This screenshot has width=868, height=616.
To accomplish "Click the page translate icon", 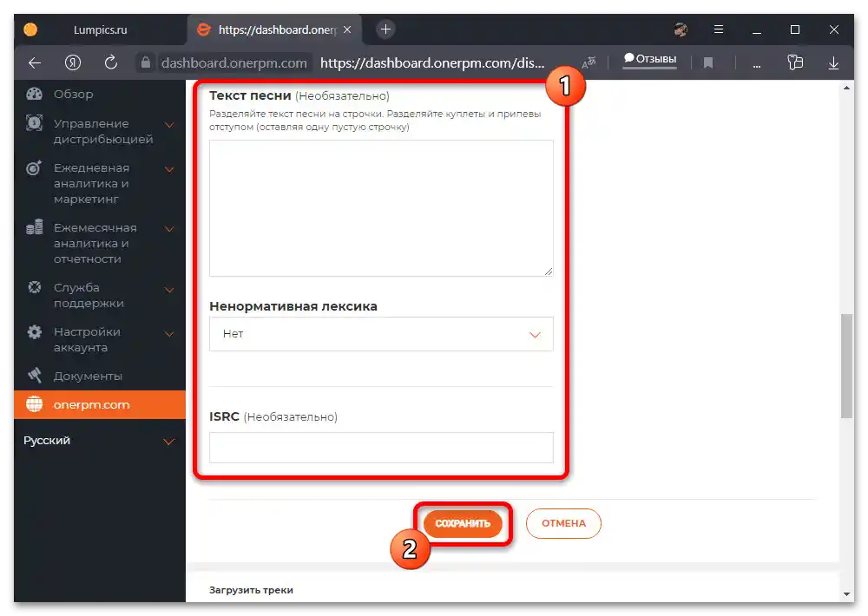I will click(589, 62).
